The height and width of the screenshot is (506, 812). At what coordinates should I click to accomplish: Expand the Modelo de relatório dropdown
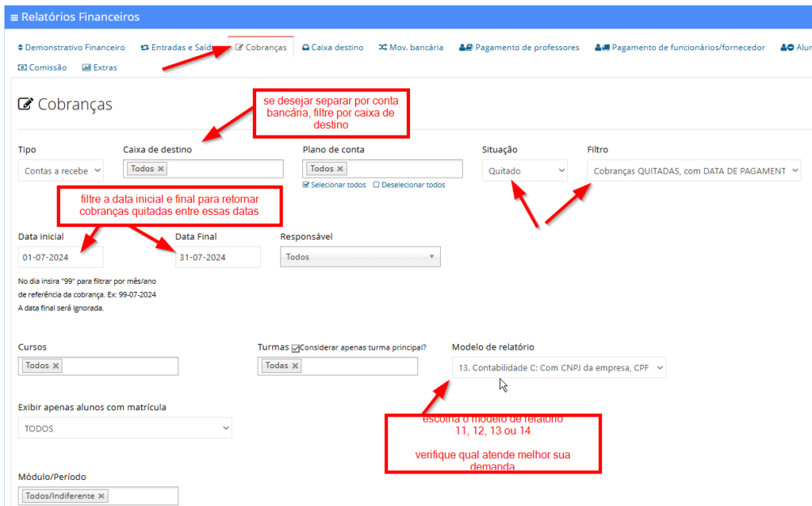coord(558,367)
